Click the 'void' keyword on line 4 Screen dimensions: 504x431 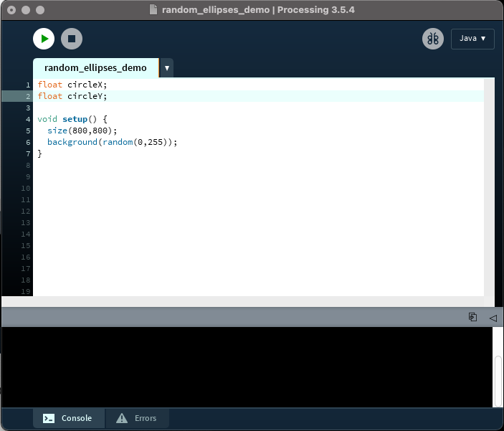pos(47,119)
